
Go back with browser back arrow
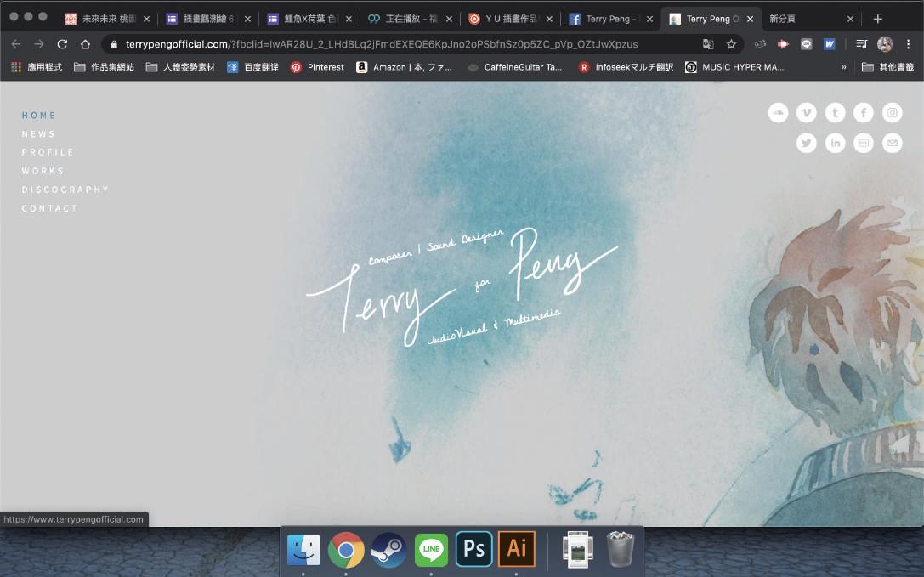[x=16, y=44]
